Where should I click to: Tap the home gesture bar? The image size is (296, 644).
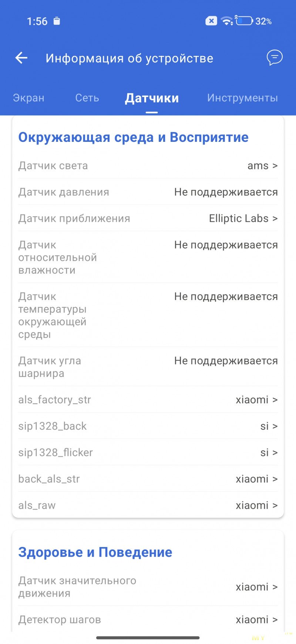coord(148,638)
